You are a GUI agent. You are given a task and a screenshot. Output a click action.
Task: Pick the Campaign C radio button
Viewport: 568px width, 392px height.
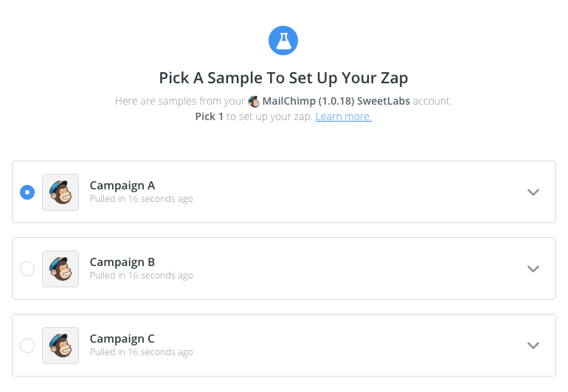(27, 346)
